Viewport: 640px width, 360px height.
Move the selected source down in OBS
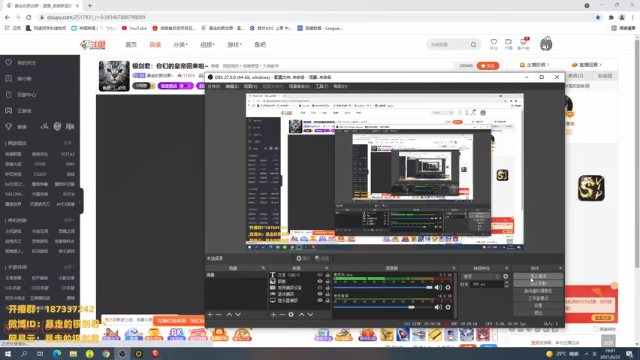point(310,315)
